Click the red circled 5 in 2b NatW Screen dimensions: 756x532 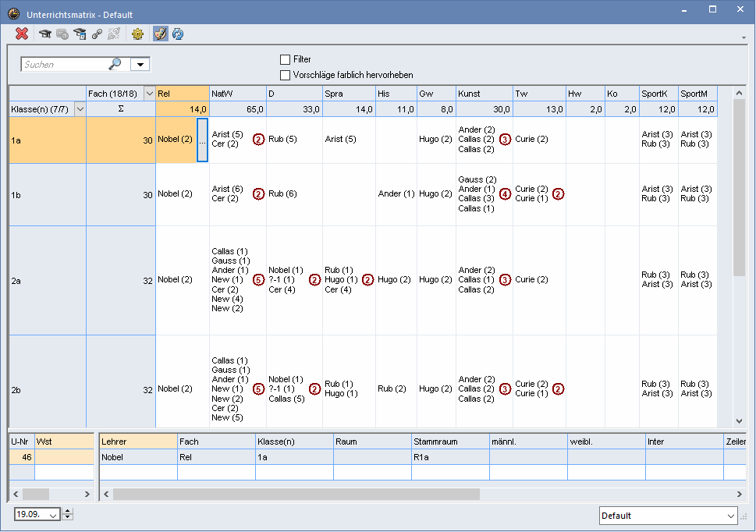point(258,389)
